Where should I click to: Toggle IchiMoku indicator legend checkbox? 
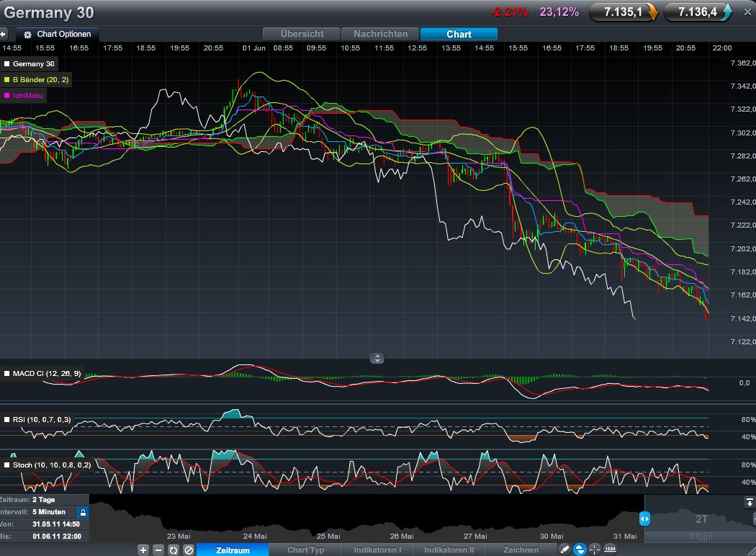[x=6, y=96]
